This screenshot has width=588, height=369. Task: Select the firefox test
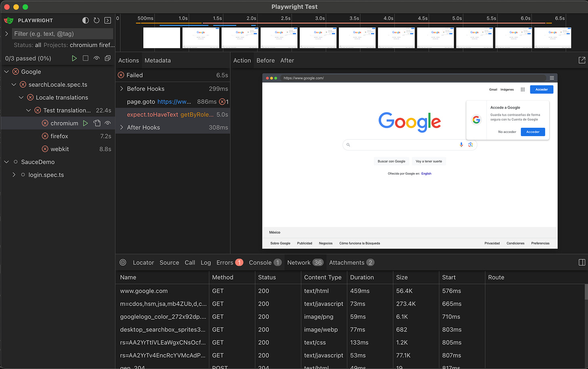pos(58,136)
